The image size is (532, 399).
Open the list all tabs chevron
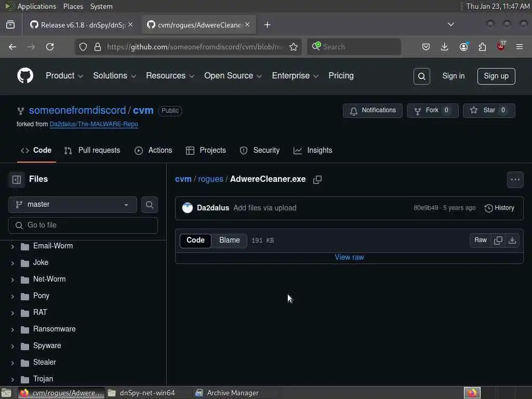tap(450, 24)
